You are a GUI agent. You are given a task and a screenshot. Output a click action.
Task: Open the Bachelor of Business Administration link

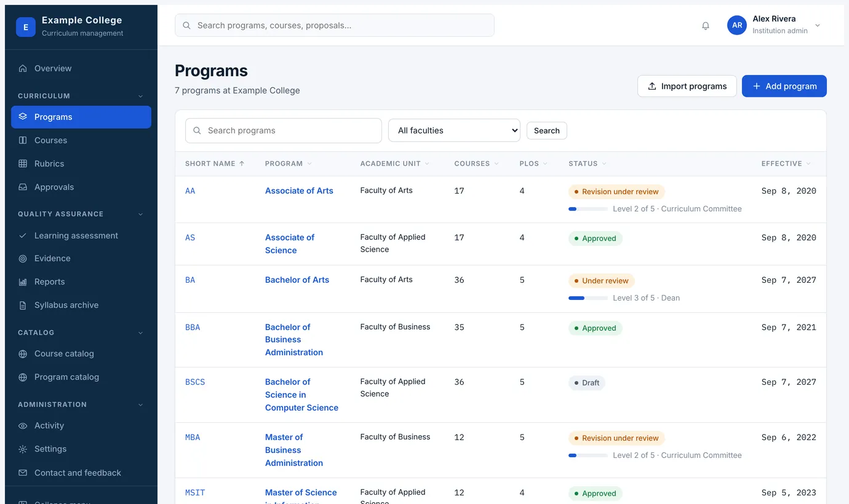click(x=294, y=340)
